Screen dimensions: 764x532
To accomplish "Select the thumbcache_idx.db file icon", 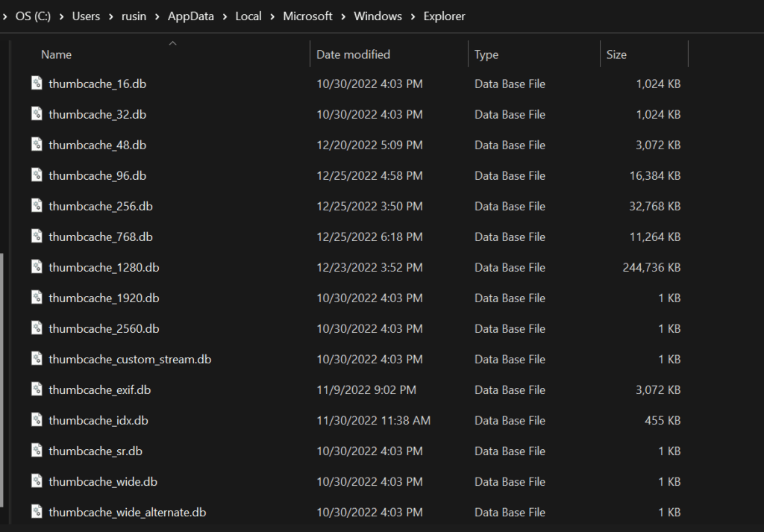I will [x=37, y=420].
